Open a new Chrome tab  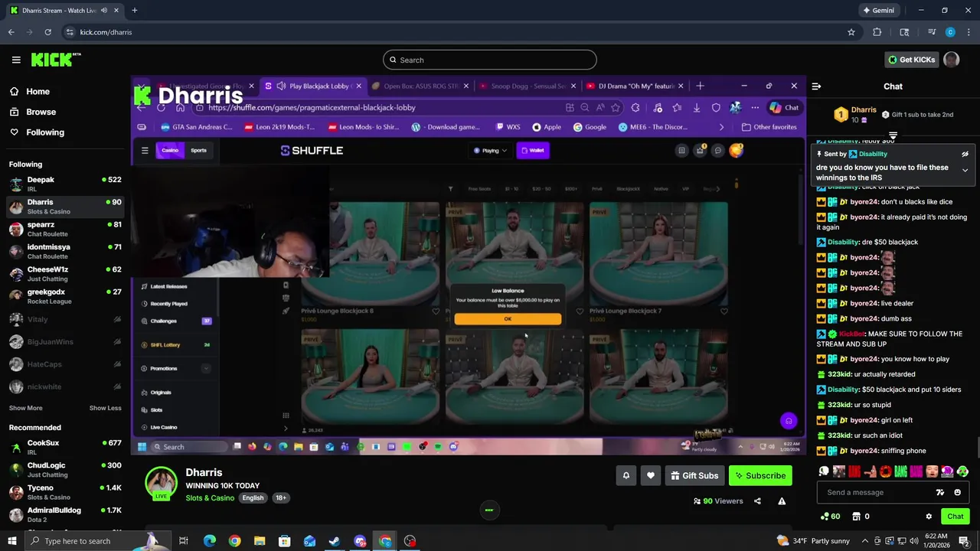pyautogui.click(x=134, y=11)
